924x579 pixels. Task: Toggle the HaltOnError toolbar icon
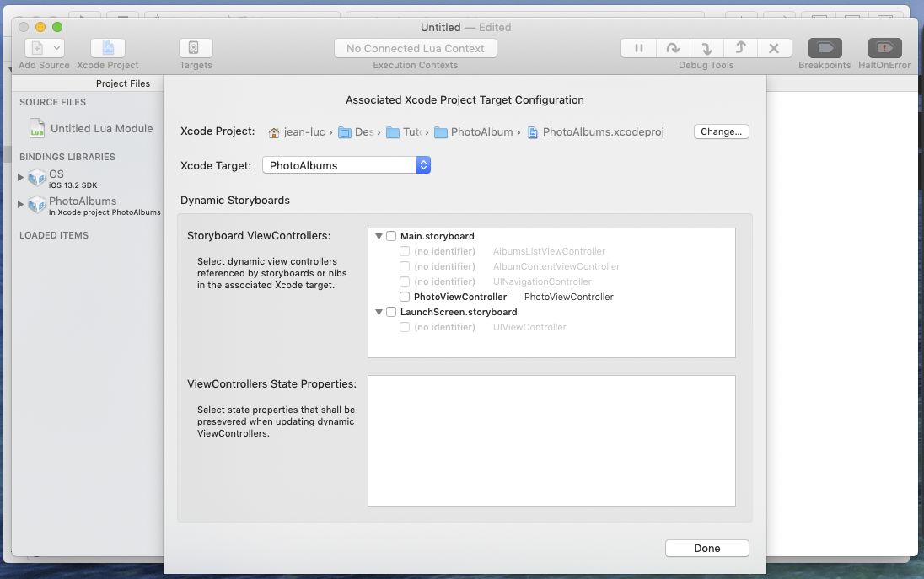(x=884, y=48)
